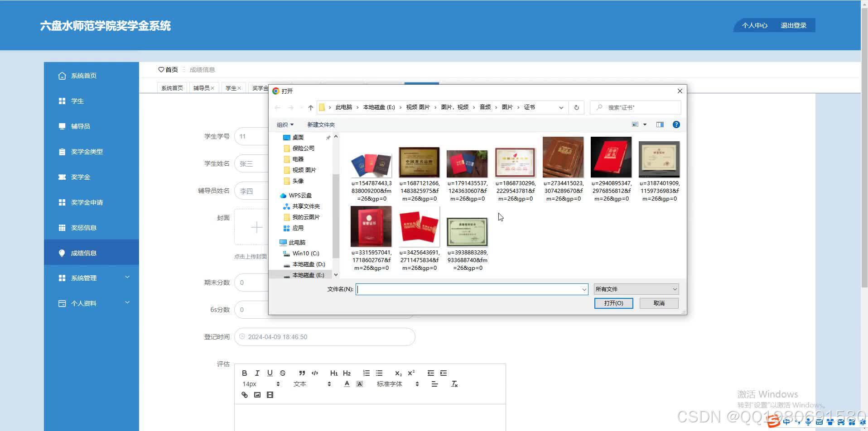This screenshot has height=431, width=868.
Task: Insert a numbered list in the editor
Action: pos(366,373)
